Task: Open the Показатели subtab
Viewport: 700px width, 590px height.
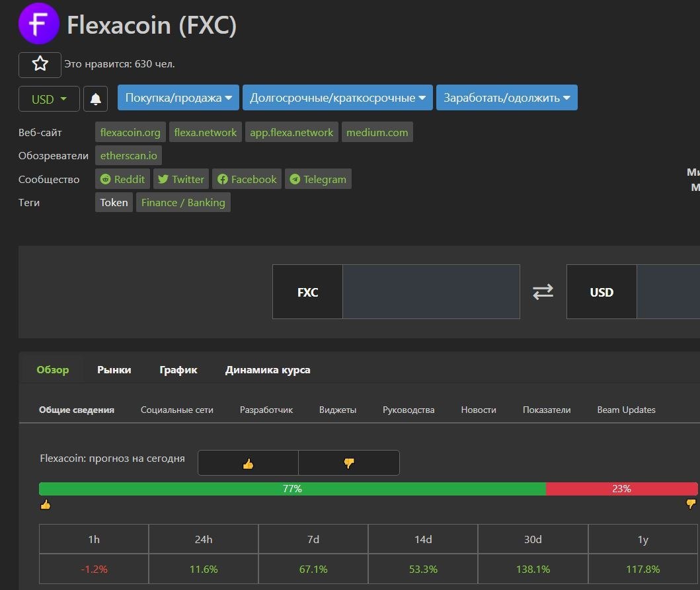Action: pyautogui.click(x=547, y=410)
